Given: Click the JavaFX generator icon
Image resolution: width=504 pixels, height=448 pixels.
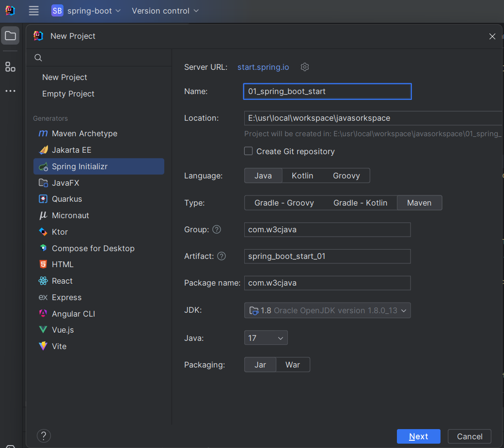Looking at the screenshot, I should [x=43, y=183].
